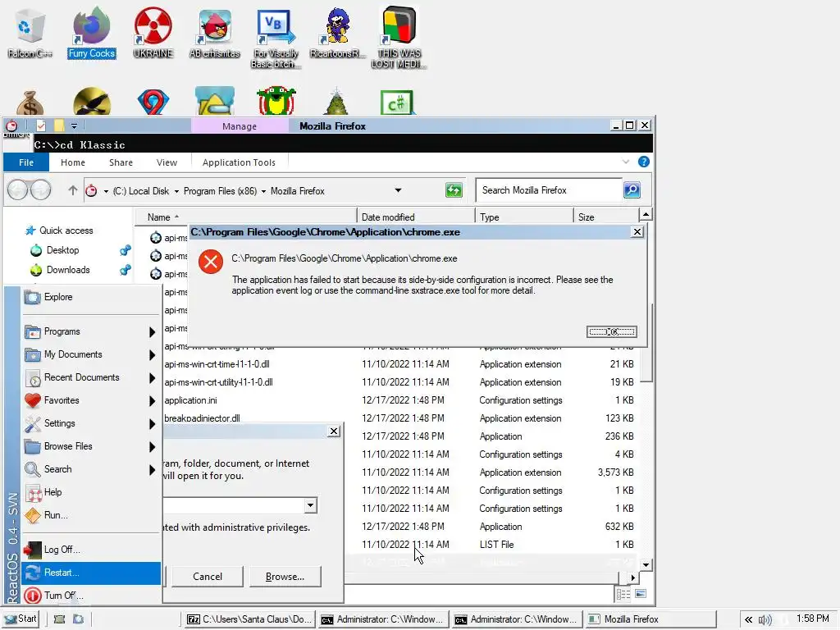Open the For Visually Basic bitch shortcut

[276, 38]
